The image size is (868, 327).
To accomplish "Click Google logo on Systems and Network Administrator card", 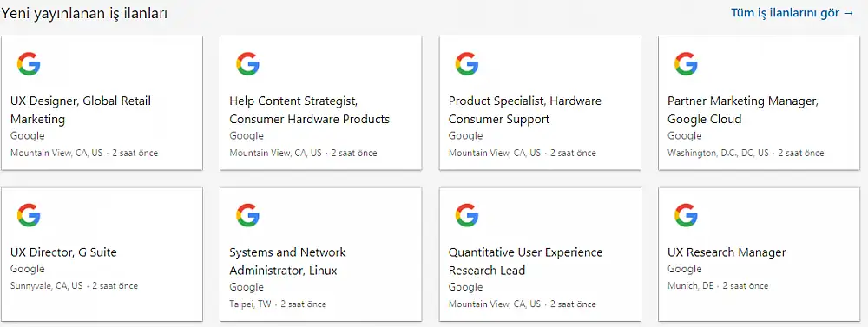I will pos(248,215).
